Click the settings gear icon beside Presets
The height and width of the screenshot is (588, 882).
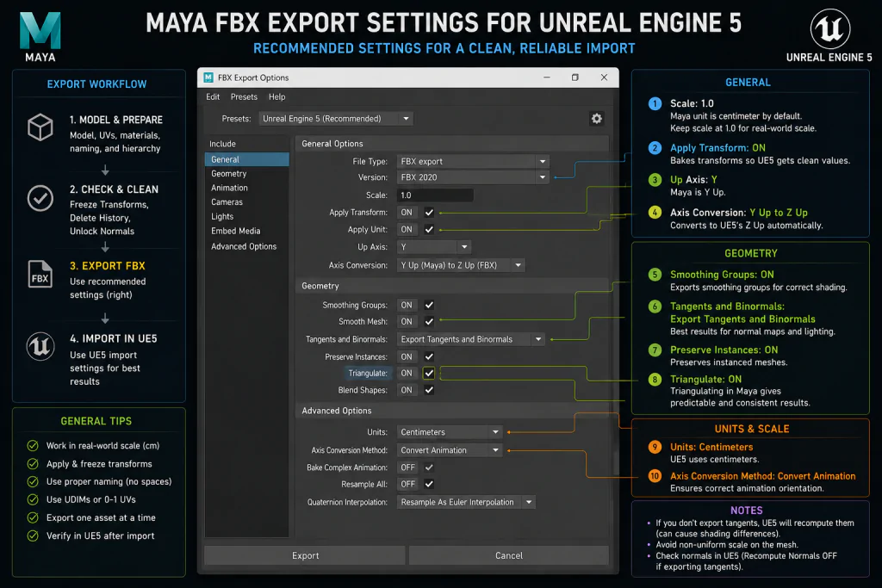point(596,119)
